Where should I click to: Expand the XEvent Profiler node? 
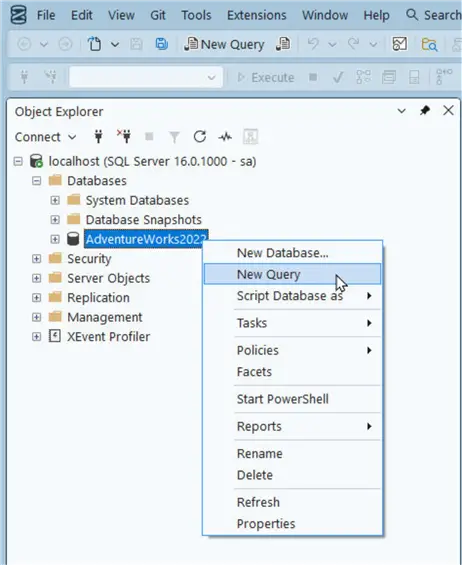(x=36, y=337)
